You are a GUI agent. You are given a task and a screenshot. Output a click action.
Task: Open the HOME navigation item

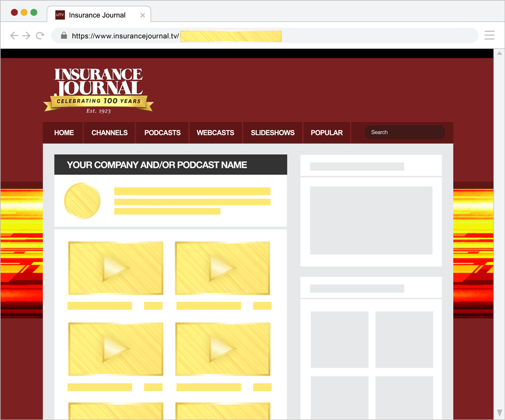pyautogui.click(x=64, y=133)
